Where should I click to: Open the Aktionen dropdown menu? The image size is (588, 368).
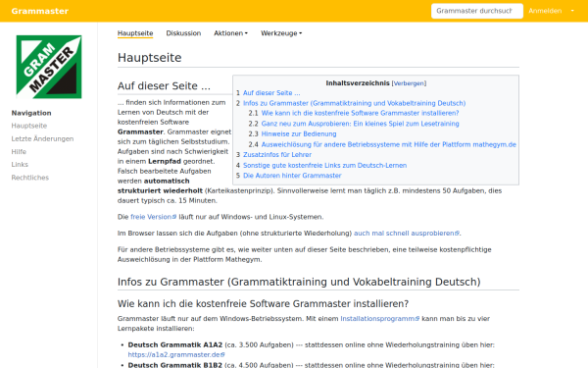[x=230, y=33]
